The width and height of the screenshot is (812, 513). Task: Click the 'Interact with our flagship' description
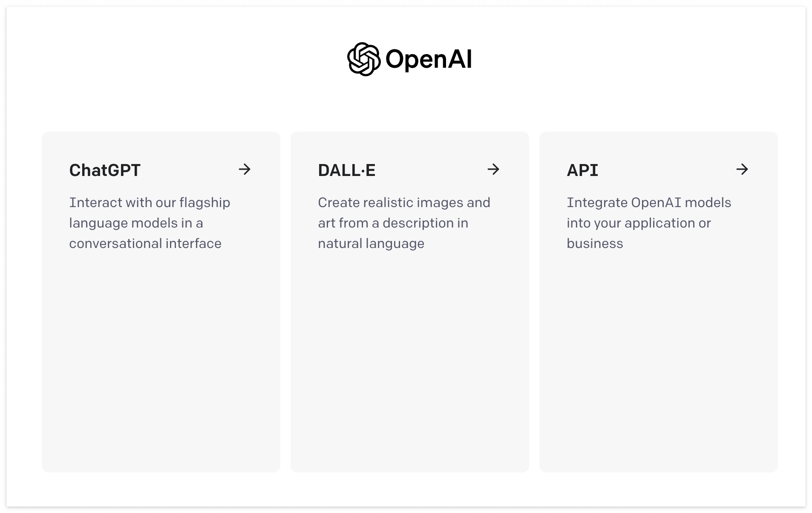click(x=150, y=223)
